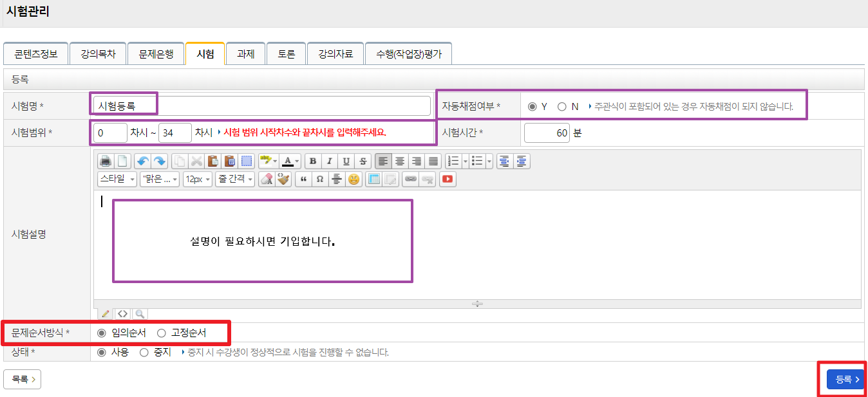Expand the 줄 간격 line spacing dropdown
Image resolution: width=868 pixels, height=397 pixels.
[235, 180]
